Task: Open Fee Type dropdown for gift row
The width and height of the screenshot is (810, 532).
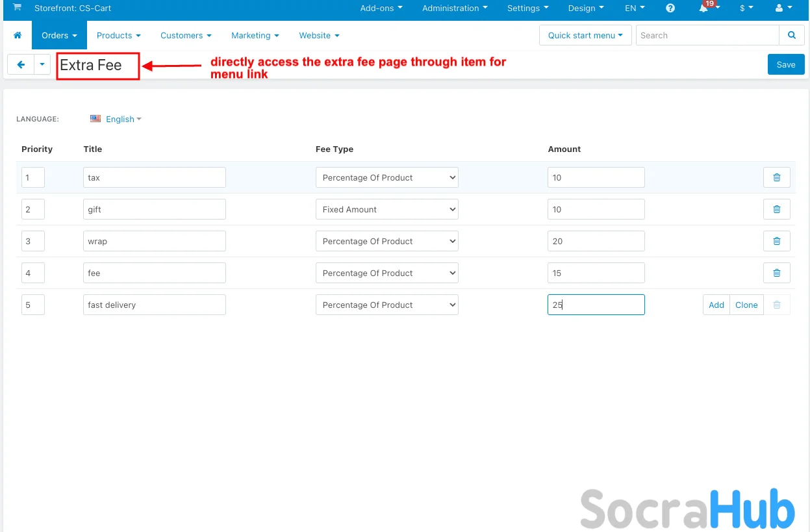Action: click(x=386, y=209)
